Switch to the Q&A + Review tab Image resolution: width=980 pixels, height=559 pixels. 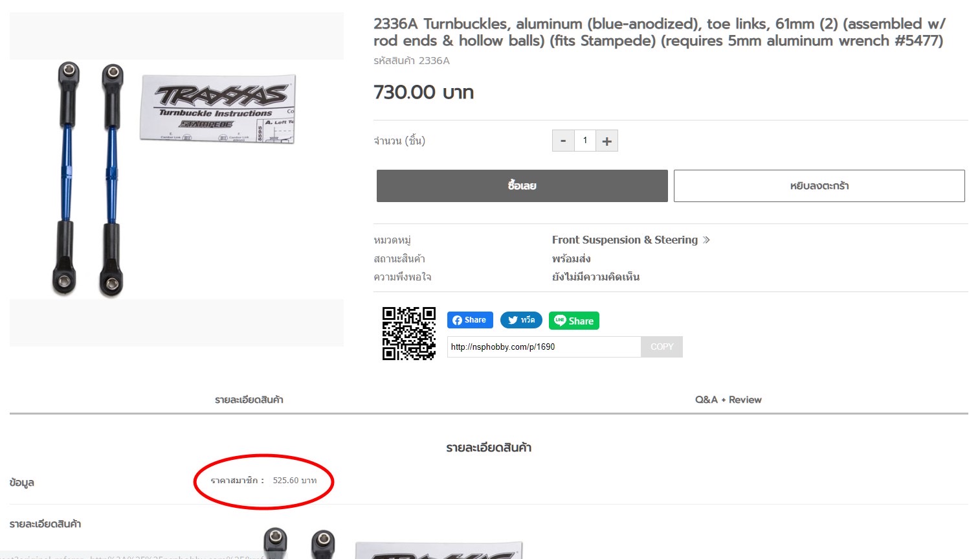tap(728, 400)
